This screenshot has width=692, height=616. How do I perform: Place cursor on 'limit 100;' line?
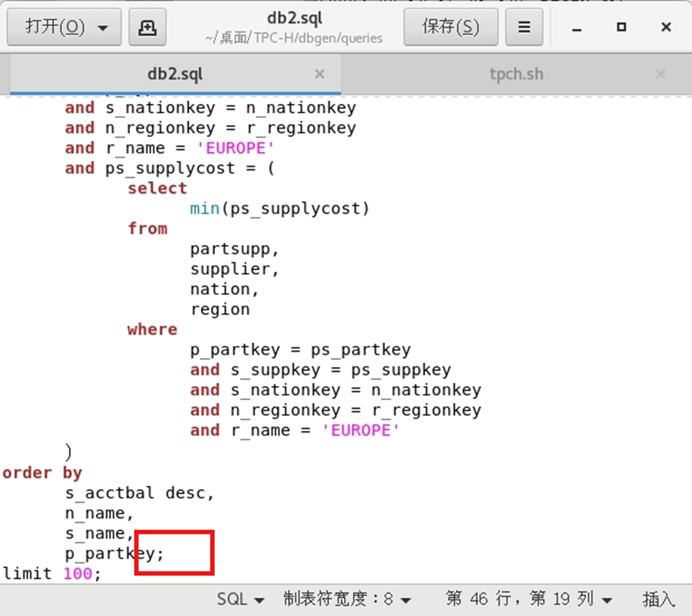point(52,573)
